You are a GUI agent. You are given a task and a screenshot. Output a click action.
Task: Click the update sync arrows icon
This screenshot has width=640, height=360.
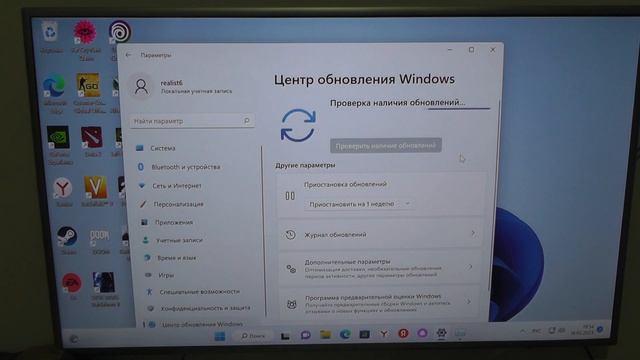click(298, 125)
